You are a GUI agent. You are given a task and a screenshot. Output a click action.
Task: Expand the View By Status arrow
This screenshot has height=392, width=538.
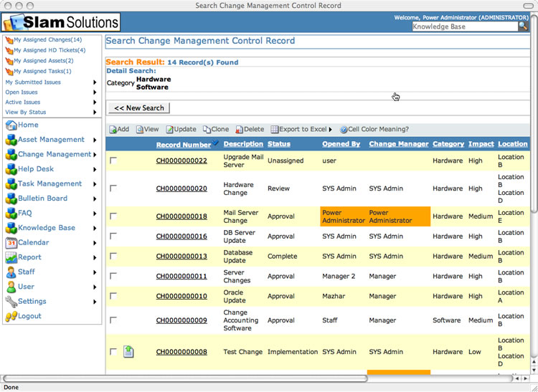tap(95, 112)
